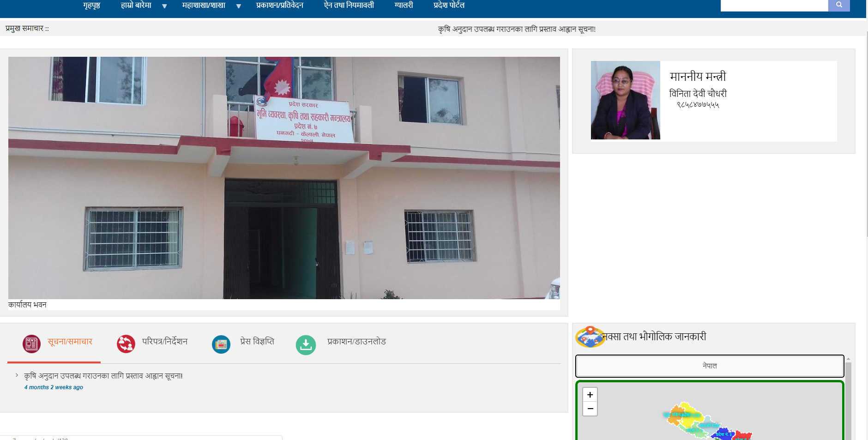868x440 pixels.
Task: Switch to the प्रकाशन/डाउनलोड tab
Action: pos(356,342)
